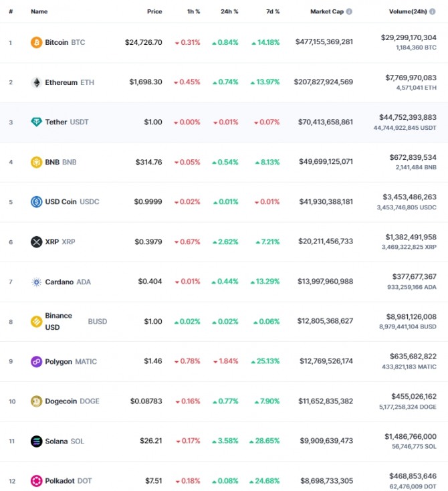This screenshot has width=448, height=491.
Task: Click the Cardano dotted logo icon
Action: (x=36, y=282)
